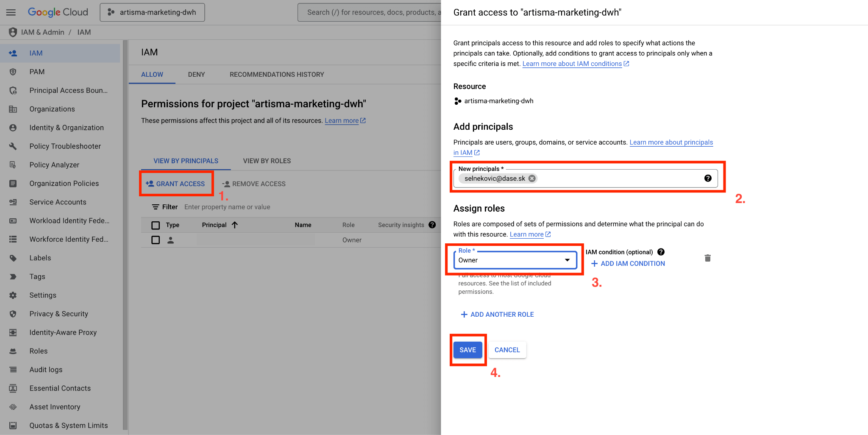Click the Service Accounts icon

(13, 202)
